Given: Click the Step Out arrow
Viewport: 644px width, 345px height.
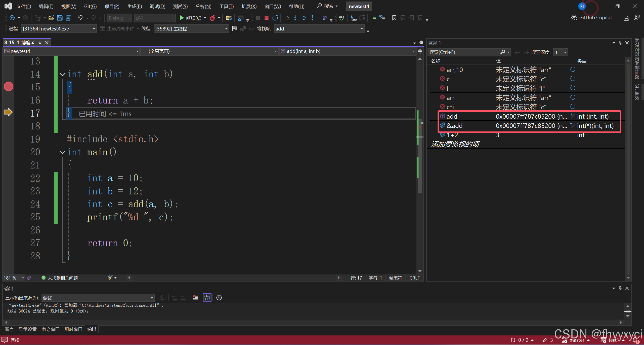Looking at the screenshot, I should [x=312, y=18].
